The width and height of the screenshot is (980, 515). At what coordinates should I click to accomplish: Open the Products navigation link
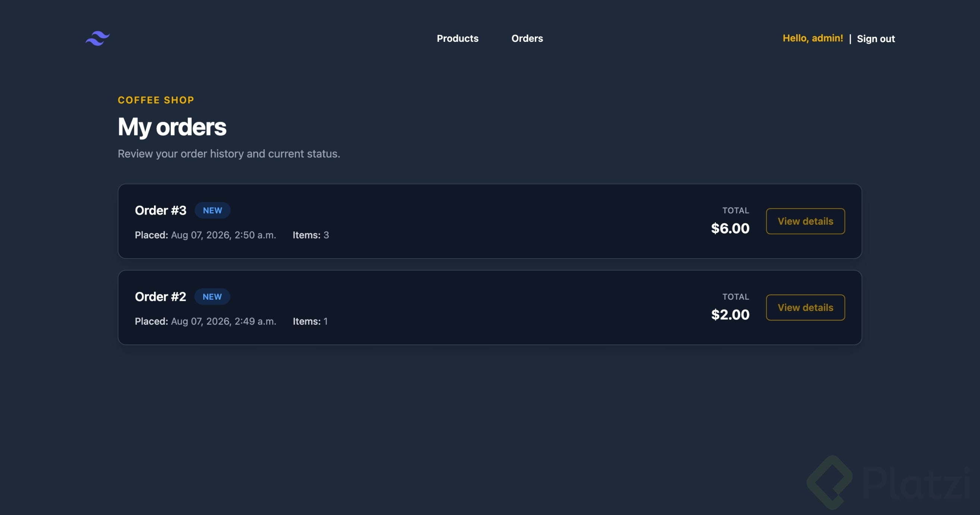pos(457,38)
